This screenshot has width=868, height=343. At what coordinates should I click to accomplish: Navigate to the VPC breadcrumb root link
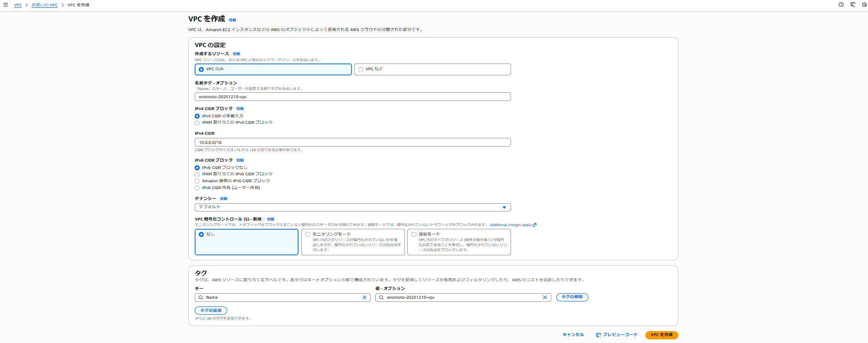point(18,5)
